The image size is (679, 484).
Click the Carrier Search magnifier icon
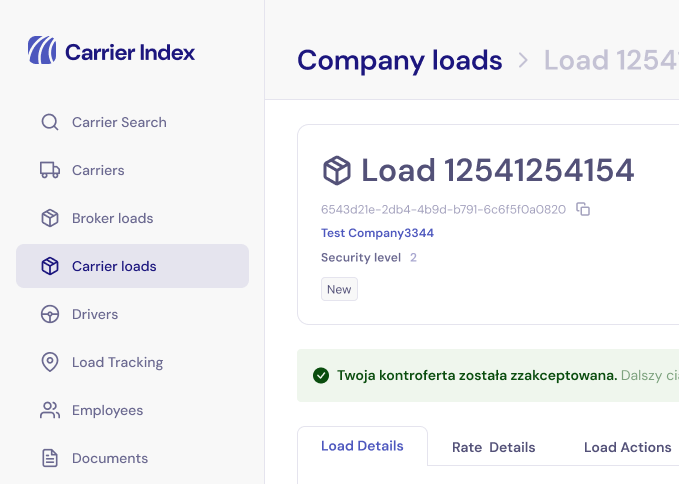pyautogui.click(x=50, y=122)
